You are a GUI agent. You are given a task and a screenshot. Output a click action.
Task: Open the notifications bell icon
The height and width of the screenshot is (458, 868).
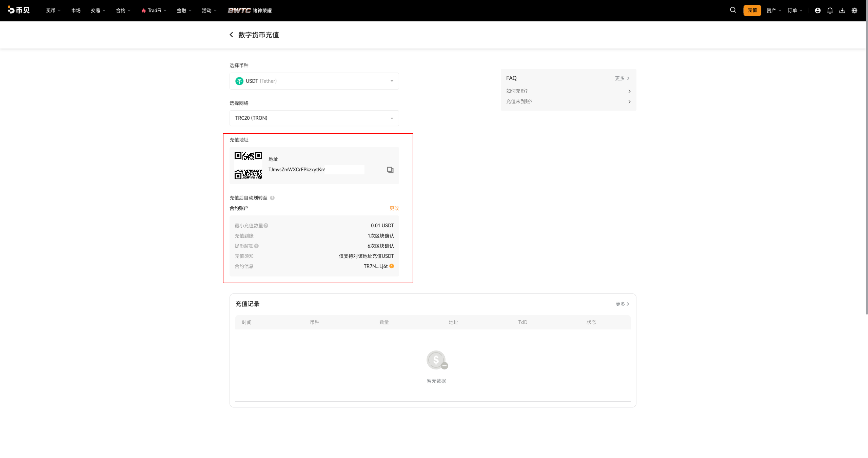point(830,11)
